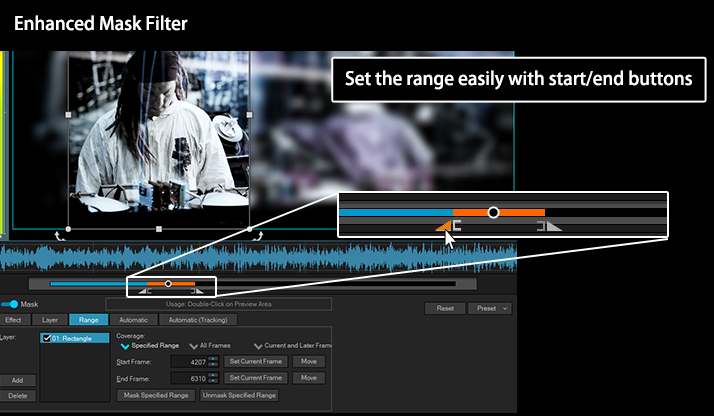Uncheck the 01: Rectangle layer checkbox
Viewport: 714px width, 416px height.
(x=46, y=338)
